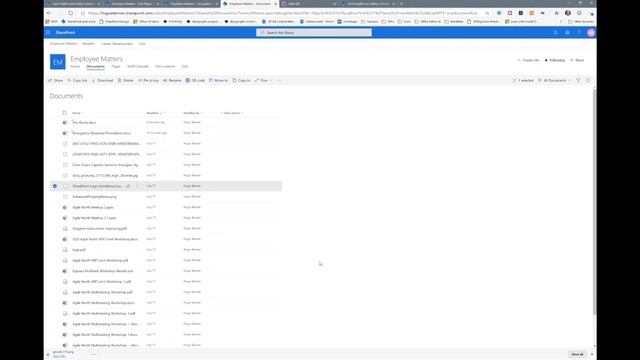Select the Documents navigation tab
This screenshot has height=360, width=640.
coord(96,66)
